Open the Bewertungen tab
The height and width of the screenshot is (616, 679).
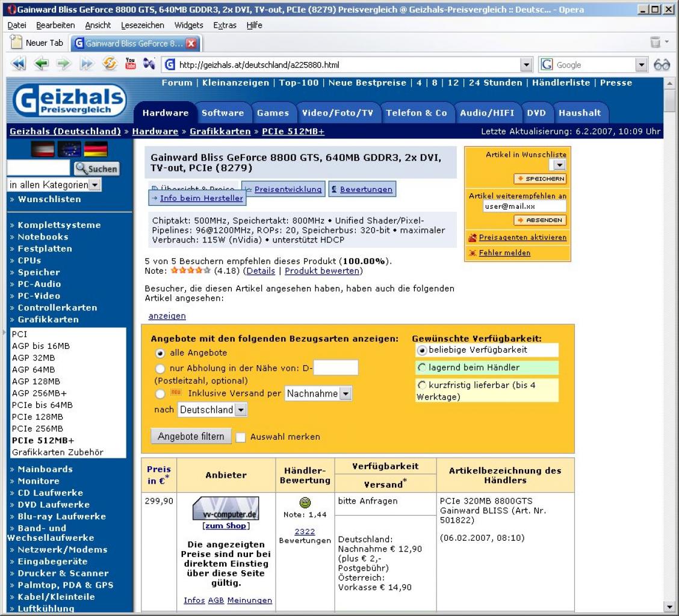pyautogui.click(x=362, y=189)
